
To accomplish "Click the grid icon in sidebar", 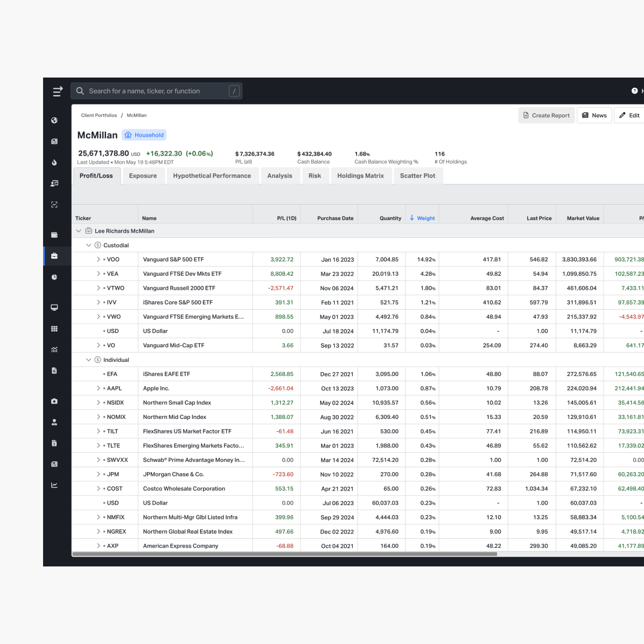I will [54, 328].
